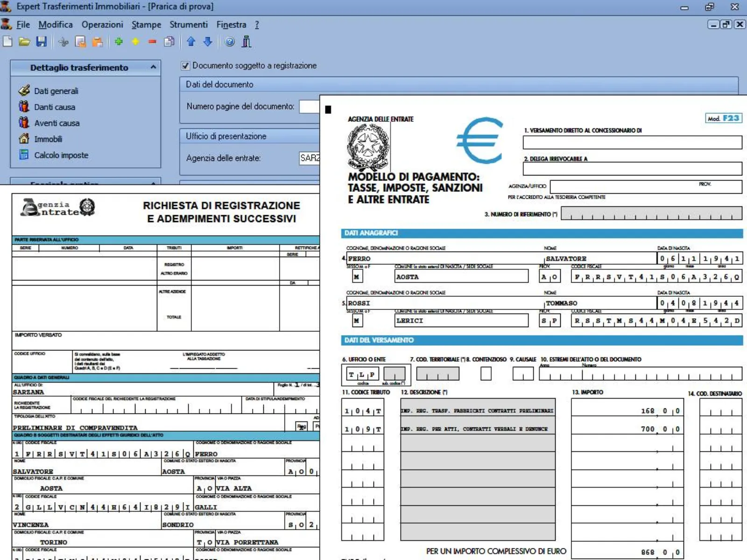Click tributo code 104T

pos(363,411)
